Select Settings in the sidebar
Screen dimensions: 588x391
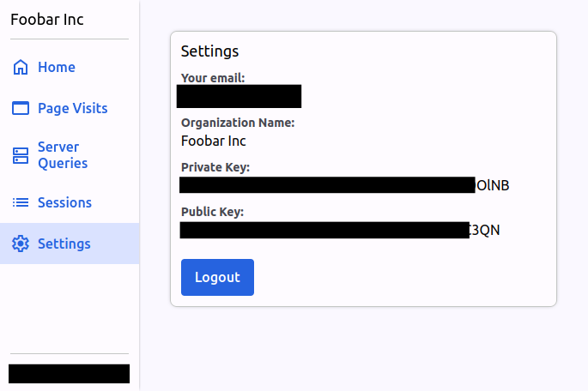70,244
